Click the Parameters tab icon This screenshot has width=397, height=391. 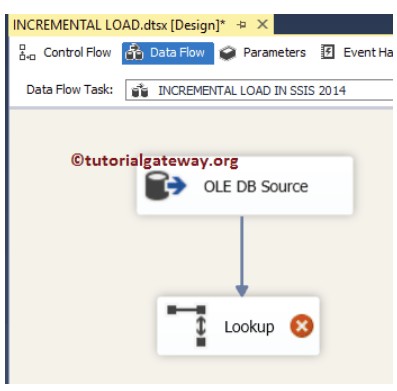[x=228, y=53]
